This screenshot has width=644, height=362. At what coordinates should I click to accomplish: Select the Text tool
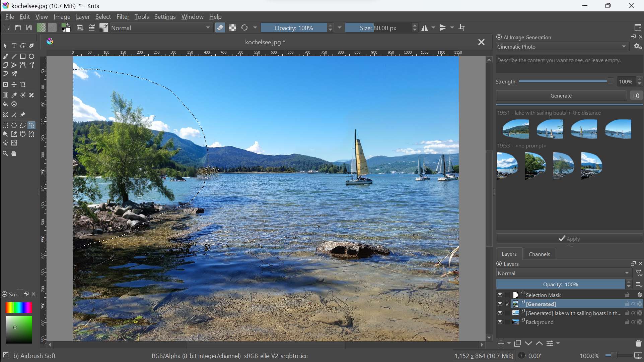pos(14,46)
